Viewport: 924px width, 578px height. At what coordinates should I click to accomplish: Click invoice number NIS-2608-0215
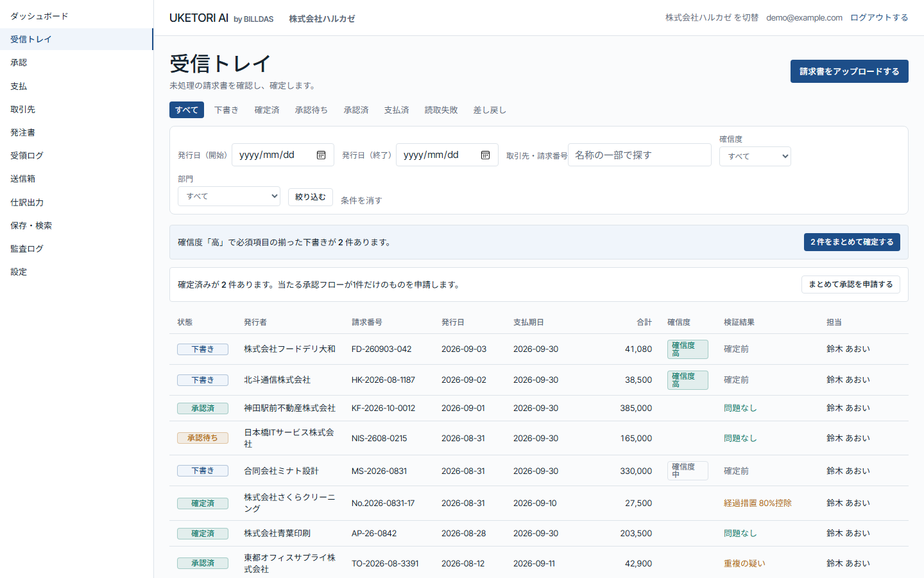tap(379, 439)
